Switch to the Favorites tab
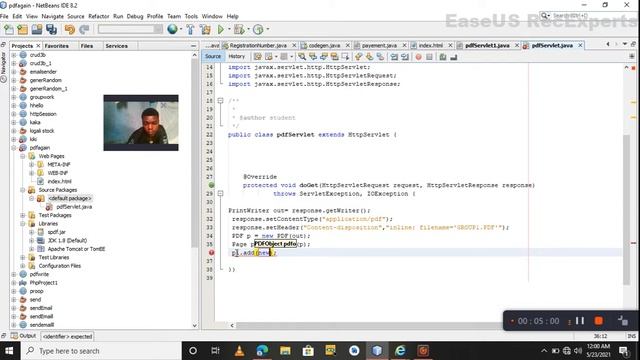Viewport: 640px width, 360px height. 57,46
